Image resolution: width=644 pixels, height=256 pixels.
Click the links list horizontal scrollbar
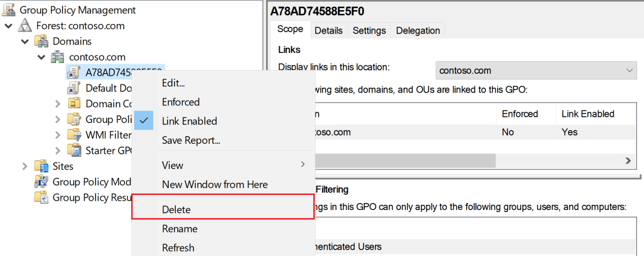click(x=403, y=161)
